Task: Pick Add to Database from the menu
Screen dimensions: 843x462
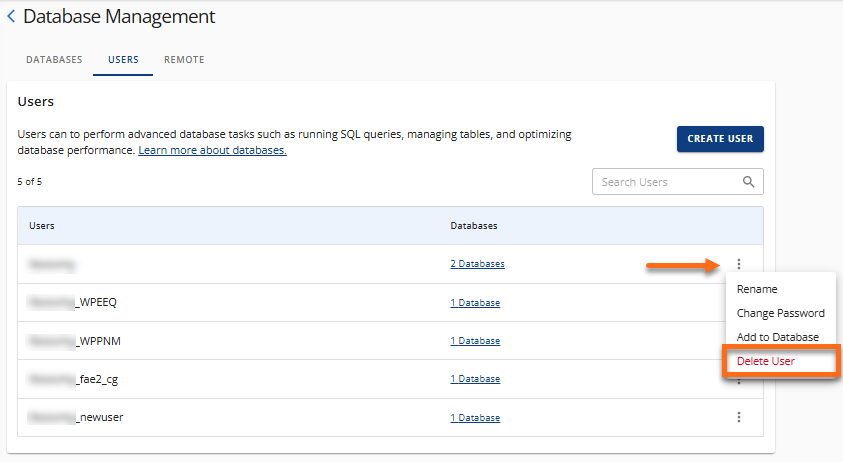Action: 777,337
